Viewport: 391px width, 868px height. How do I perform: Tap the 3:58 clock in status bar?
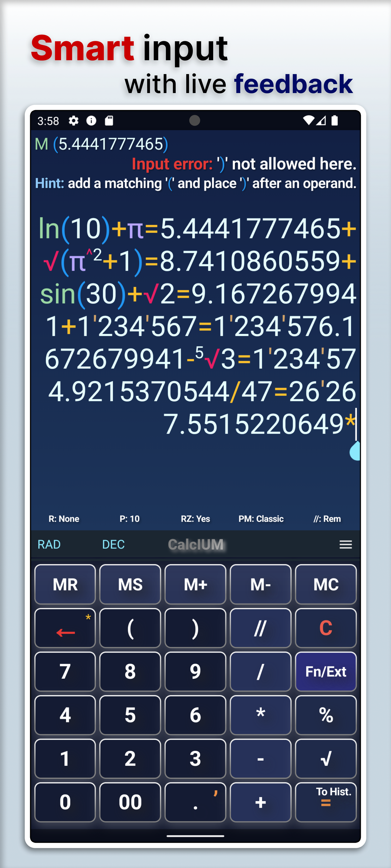coord(48,121)
